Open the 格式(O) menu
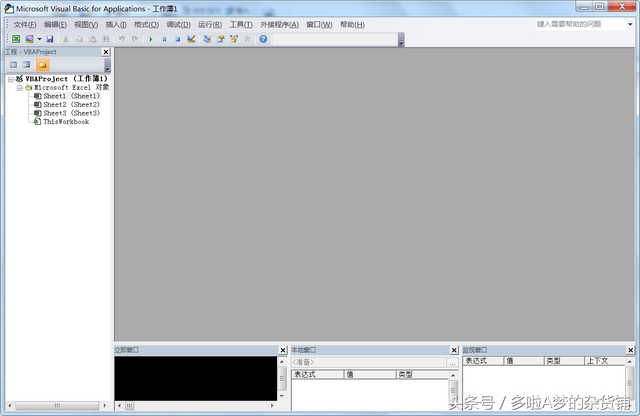640x416 pixels. tap(146, 25)
